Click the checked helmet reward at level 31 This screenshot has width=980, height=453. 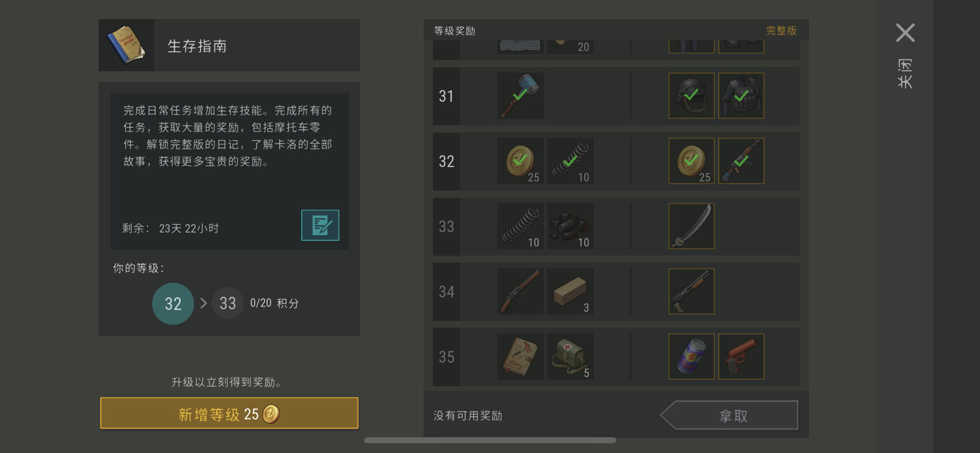pos(691,96)
